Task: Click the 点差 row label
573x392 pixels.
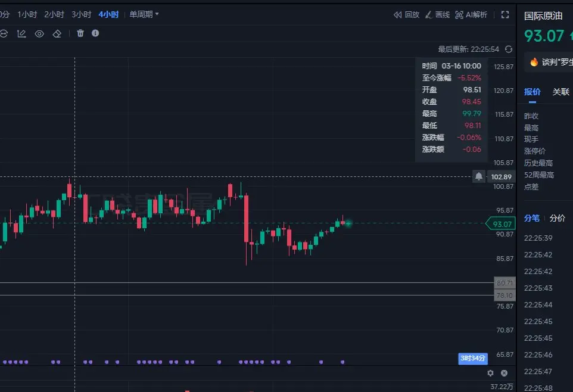Action: coord(531,187)
